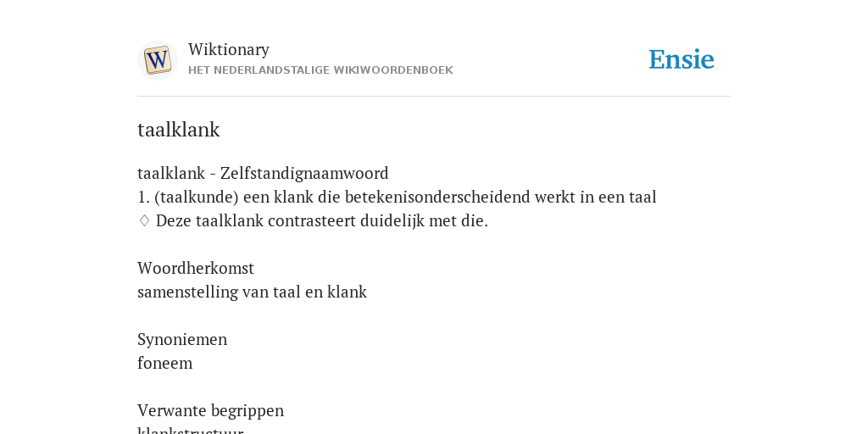
Task: Open the Ensie logo link
Action: click(681, 59)
